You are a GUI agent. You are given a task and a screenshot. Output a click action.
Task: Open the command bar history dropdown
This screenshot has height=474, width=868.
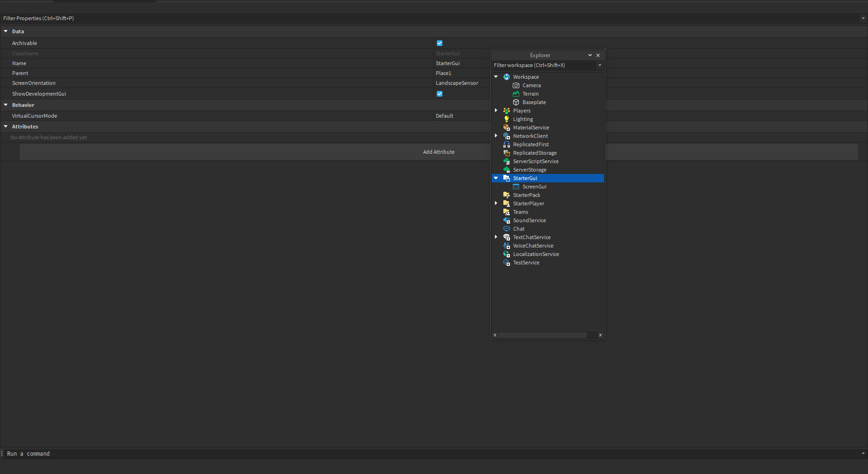click(863, 453)
